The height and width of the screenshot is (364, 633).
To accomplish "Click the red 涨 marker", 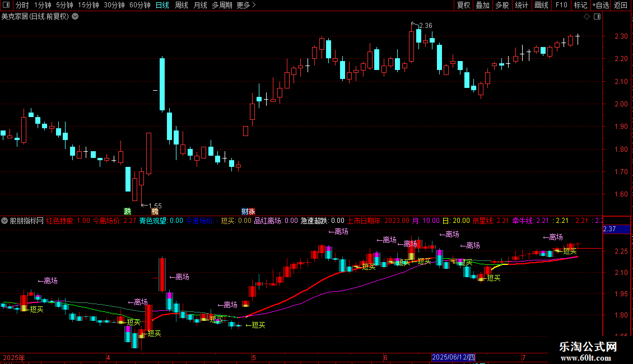I will [x=252, y=212].
